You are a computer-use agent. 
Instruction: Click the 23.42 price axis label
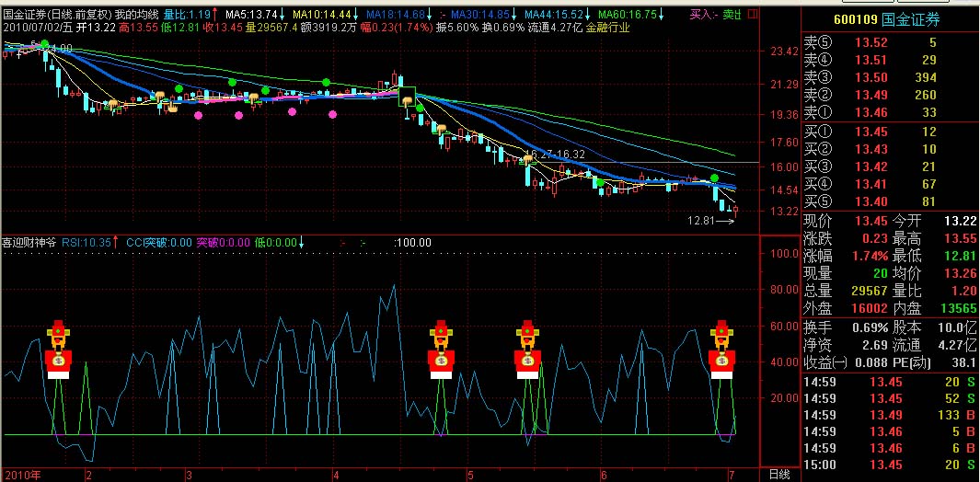pyautogui.click(x=783, y=52)
